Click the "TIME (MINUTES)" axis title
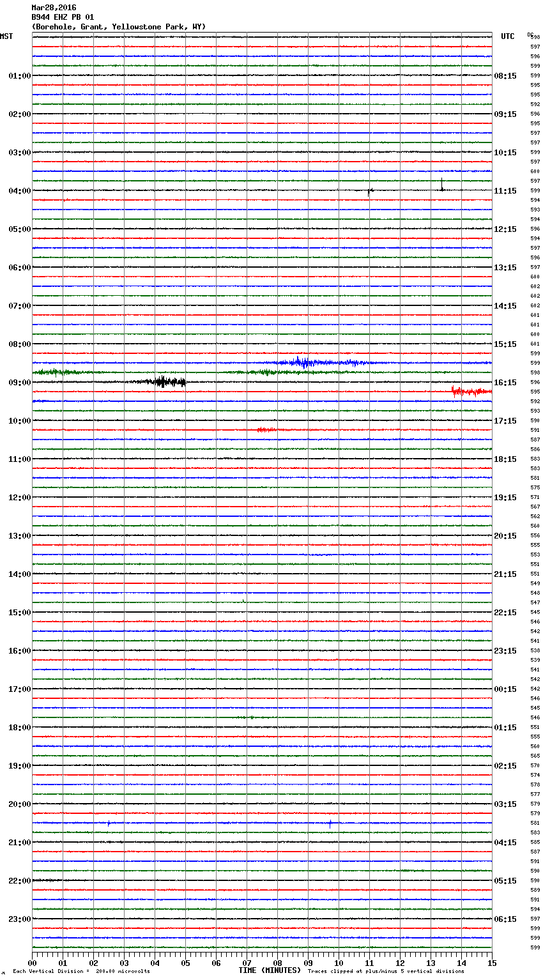The width and height of the screenshot is (543, 980). click(x=270, y=970)
